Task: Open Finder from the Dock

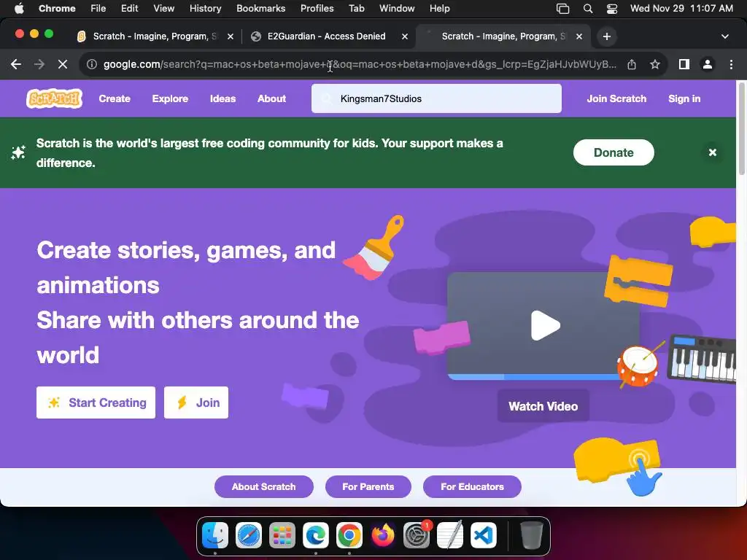Action: pyautogui.click(x=215, y=535)
